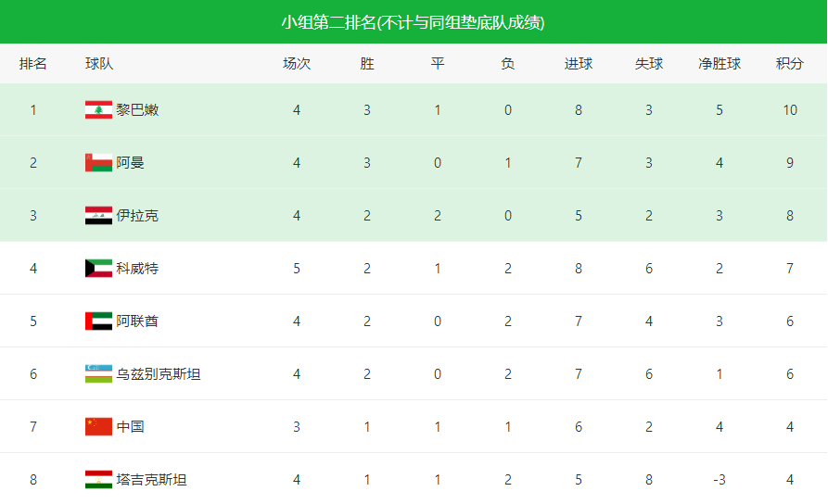Click the UAE flag icon
The image size is (828, 504).
click(x=97, y=321)
